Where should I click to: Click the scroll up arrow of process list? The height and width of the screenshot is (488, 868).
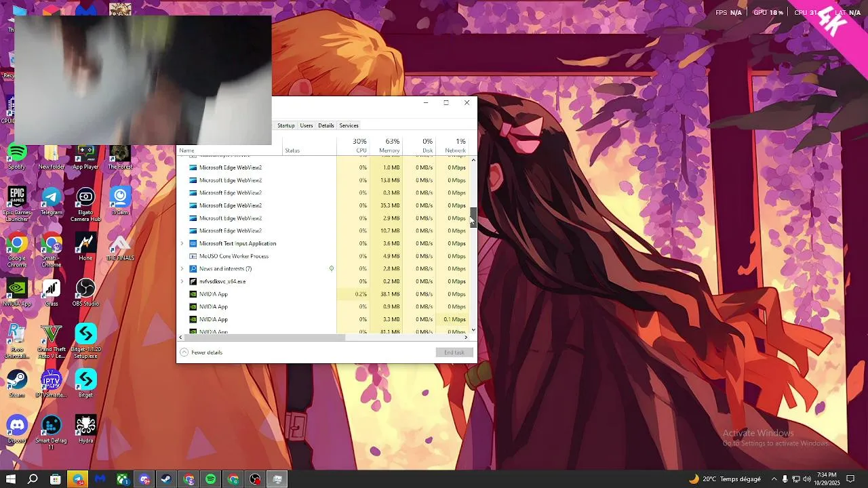click(473, 160)
